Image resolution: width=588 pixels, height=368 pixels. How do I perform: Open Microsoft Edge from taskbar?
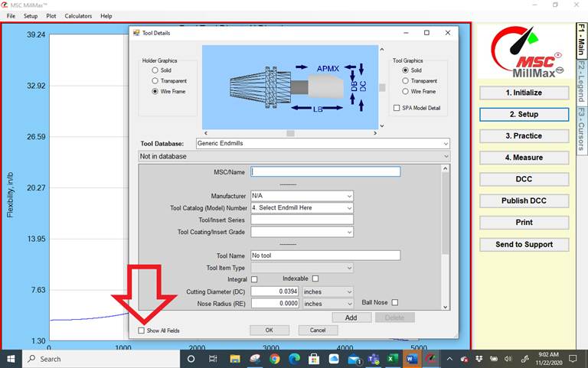(294, 359)
